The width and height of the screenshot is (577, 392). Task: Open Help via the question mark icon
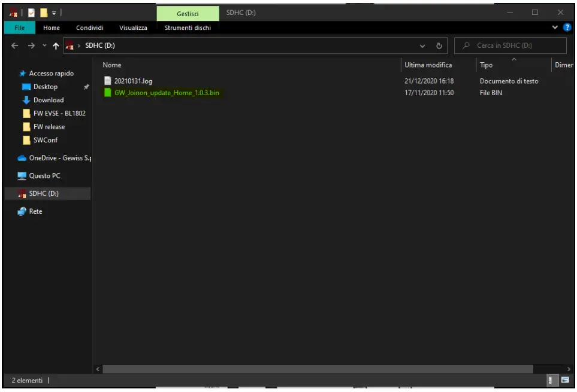coord(567,27)
